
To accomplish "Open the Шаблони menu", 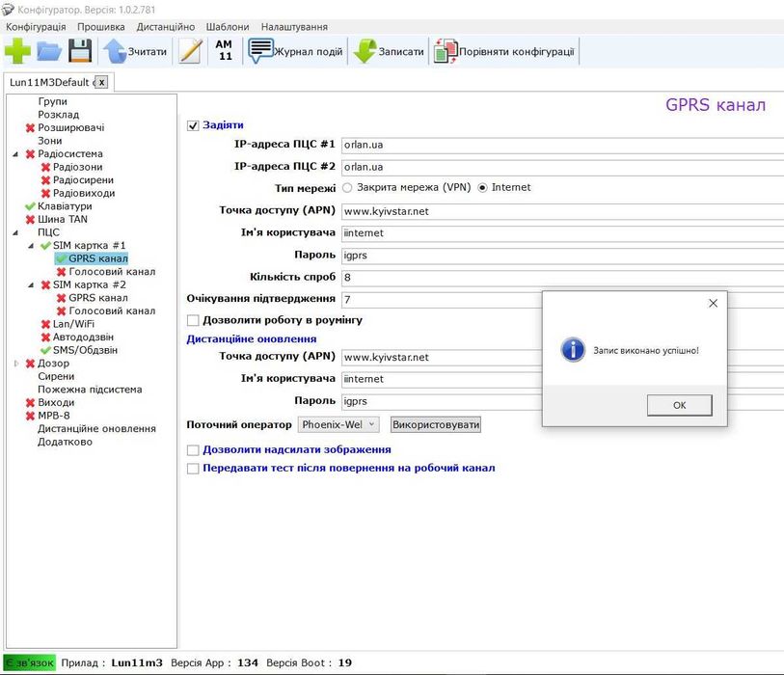I will 228,27.
